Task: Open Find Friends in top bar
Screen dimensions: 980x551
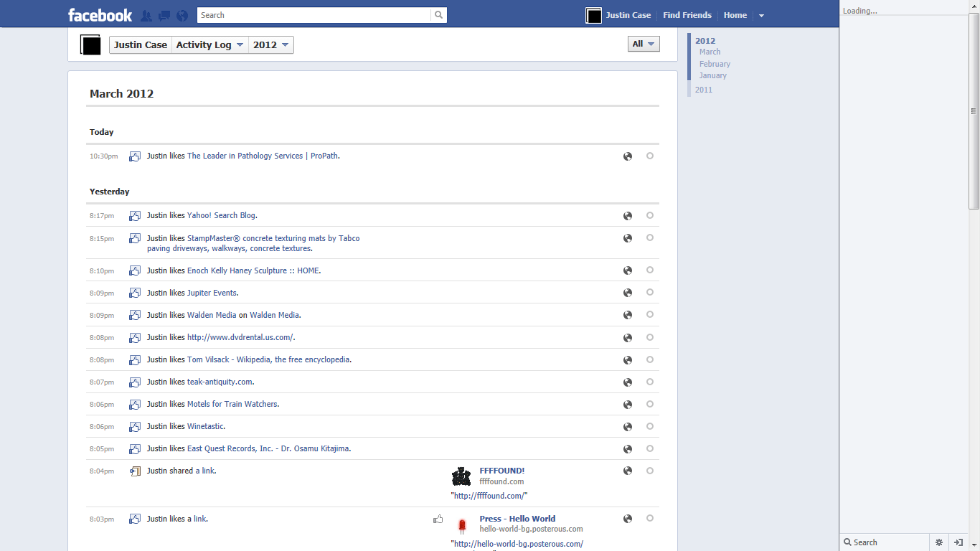Action: click(687, 15)
